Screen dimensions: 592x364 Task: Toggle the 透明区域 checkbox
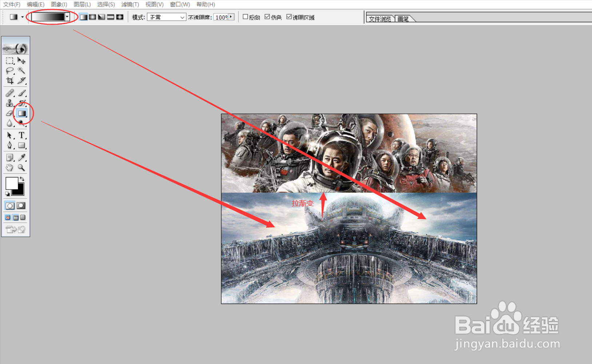click(x=289, y=17)
